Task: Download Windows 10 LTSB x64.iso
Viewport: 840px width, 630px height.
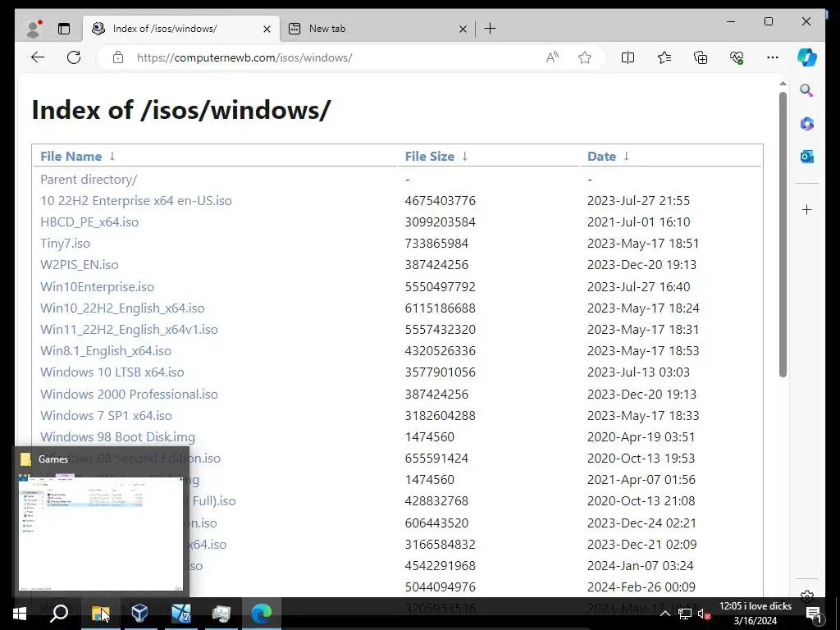Action: 112,372
